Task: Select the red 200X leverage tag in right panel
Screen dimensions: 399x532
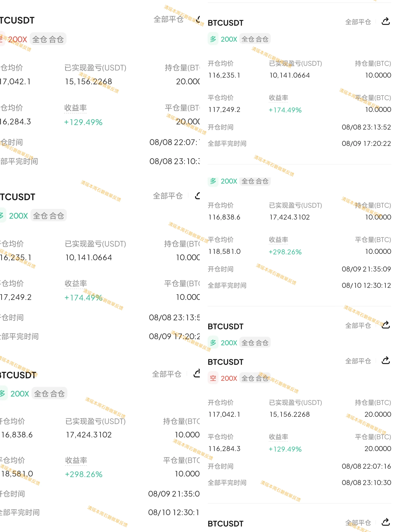Action: coord(229,378)
